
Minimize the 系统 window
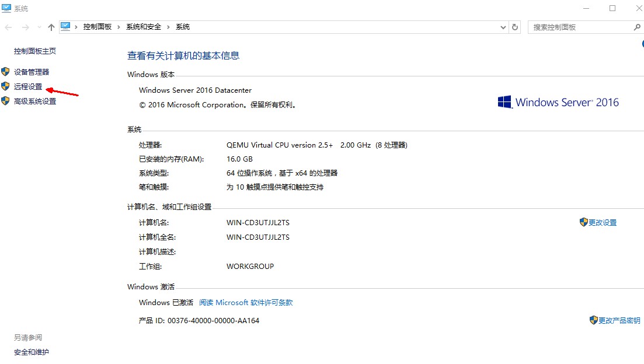click(x=586, y=8)
